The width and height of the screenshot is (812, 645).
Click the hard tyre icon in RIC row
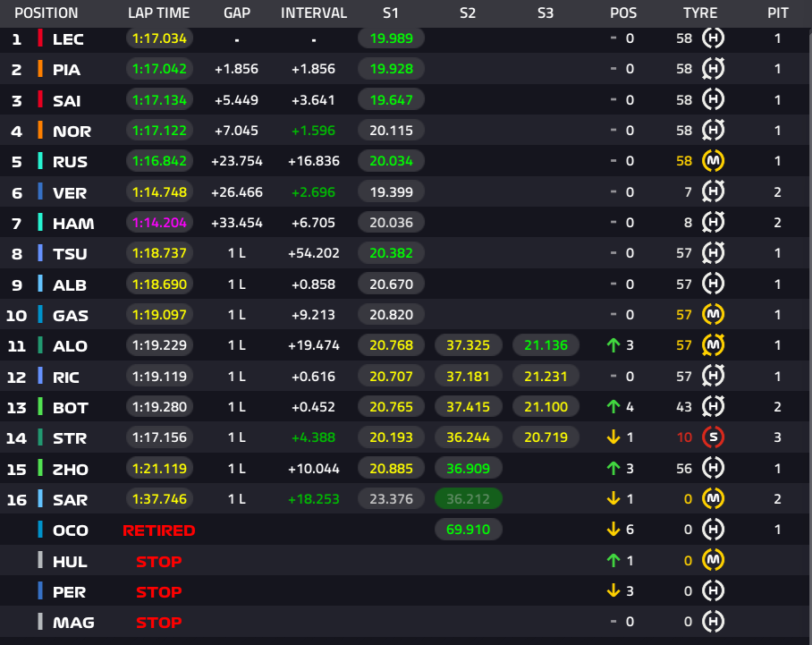point(713,376)
